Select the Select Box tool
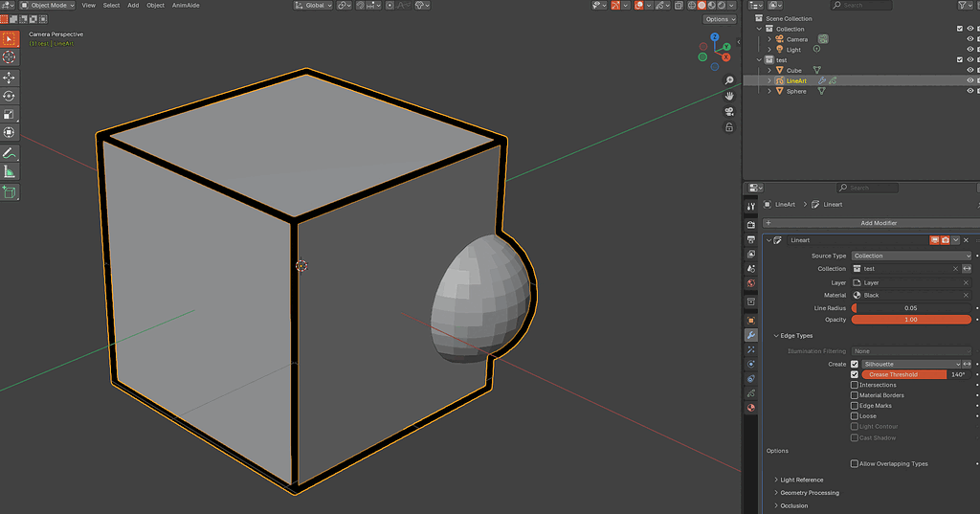Viewport: 980px width, 514px height. (x=9, y=39)
